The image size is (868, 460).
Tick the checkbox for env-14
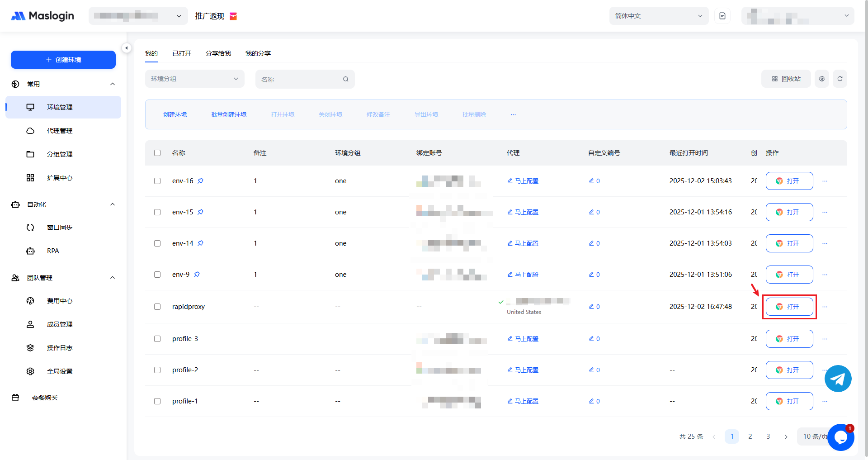[157, 243]
